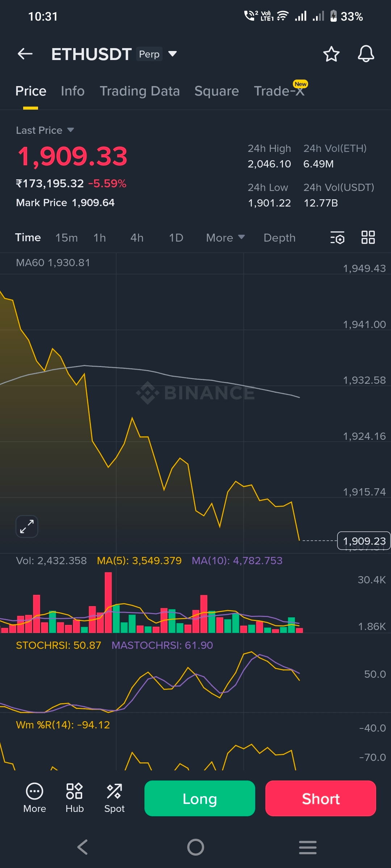Tap the 1,909.33 last price
This screenshot has width=391, height=868.
click(x=72, y=156)
